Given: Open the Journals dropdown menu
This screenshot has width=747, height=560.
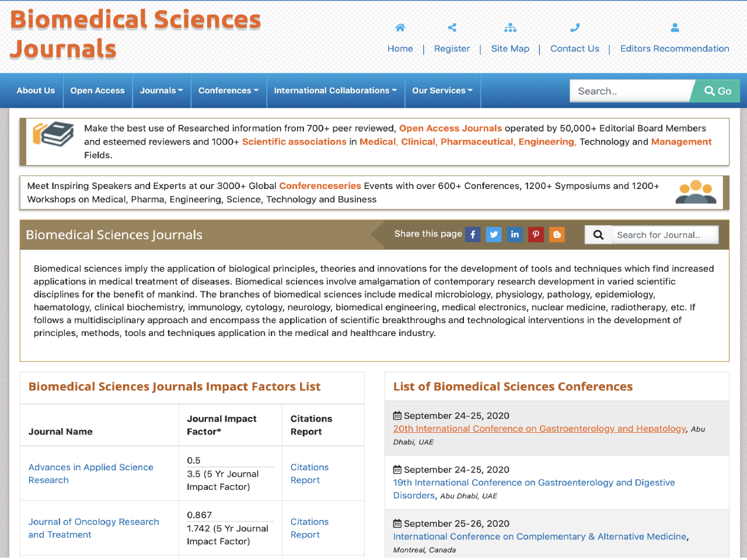Looking at the screenshot, I should pyautogui.click(x=162, y=90).
